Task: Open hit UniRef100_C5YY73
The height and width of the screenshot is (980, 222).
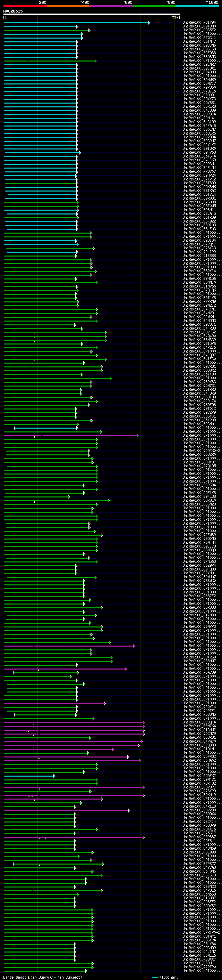Action: click(x=199, y=99)
